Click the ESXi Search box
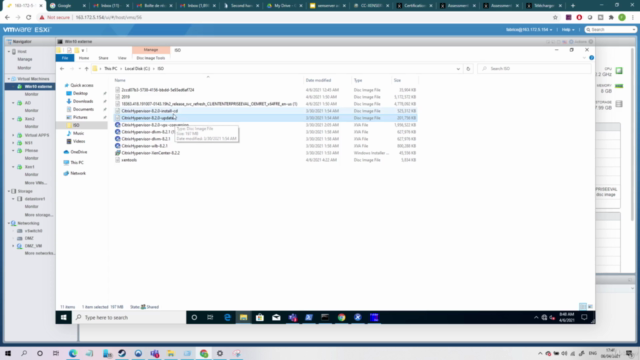The height and width of the screenshot is (360, 640). point(610,30)
